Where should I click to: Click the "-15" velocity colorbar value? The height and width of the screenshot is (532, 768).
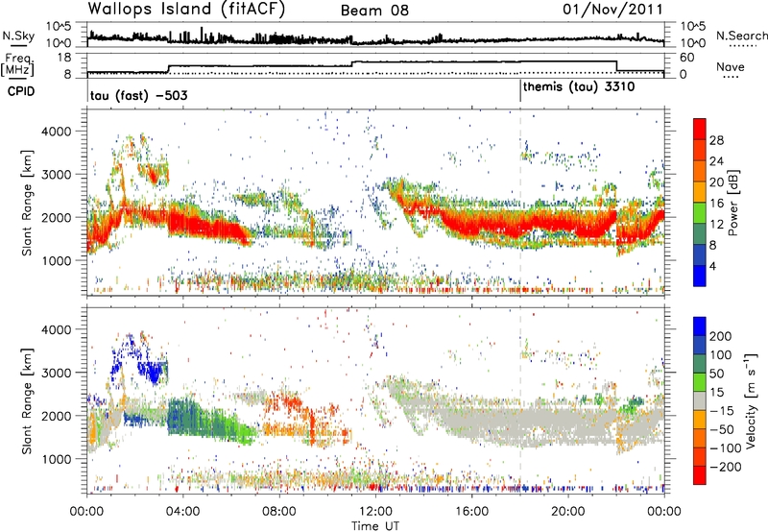[x=722, y=410]
